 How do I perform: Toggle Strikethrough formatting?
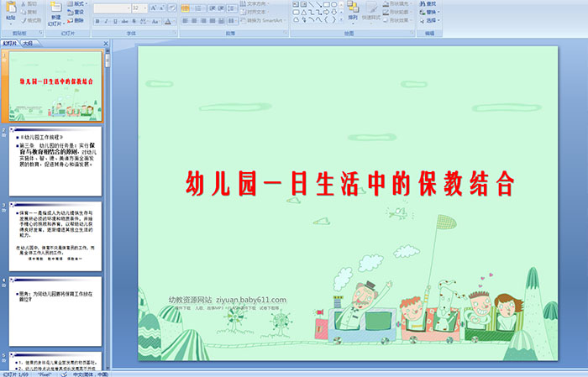coord(124,21)
